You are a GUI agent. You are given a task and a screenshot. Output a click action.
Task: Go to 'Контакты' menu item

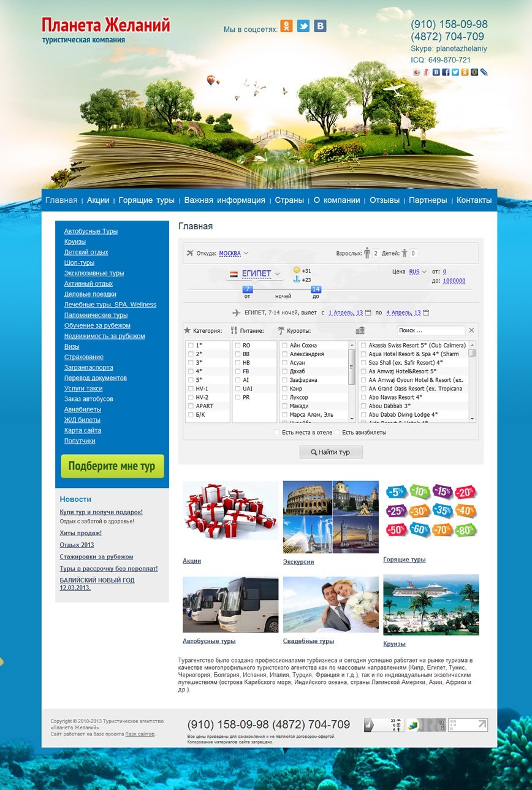[474, 200]
